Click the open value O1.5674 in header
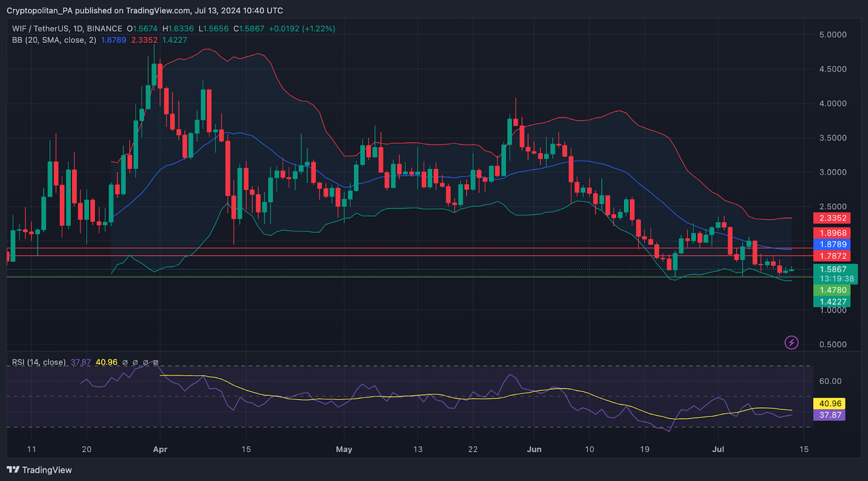Image resolution: width=868 pixels, height=481 pixels. pos(142,29)
